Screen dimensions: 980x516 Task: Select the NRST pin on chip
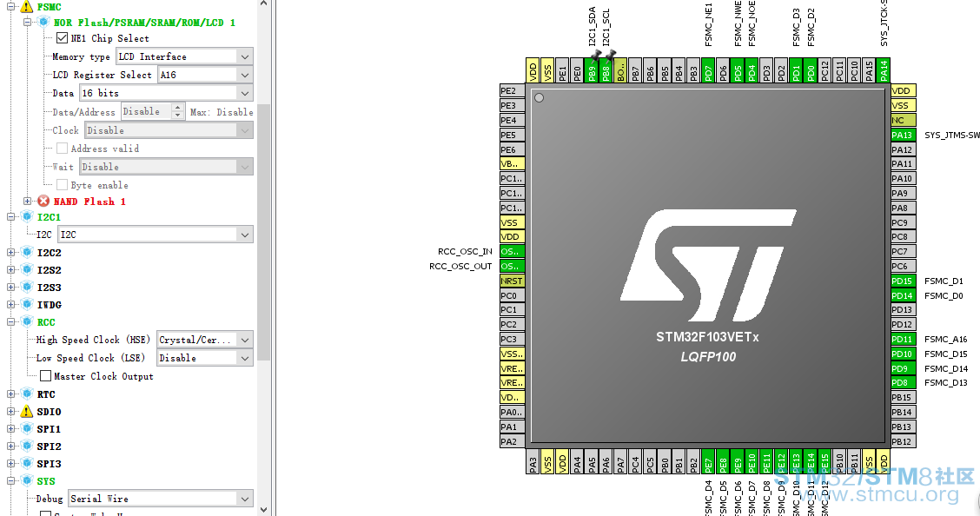pos(512,281)
